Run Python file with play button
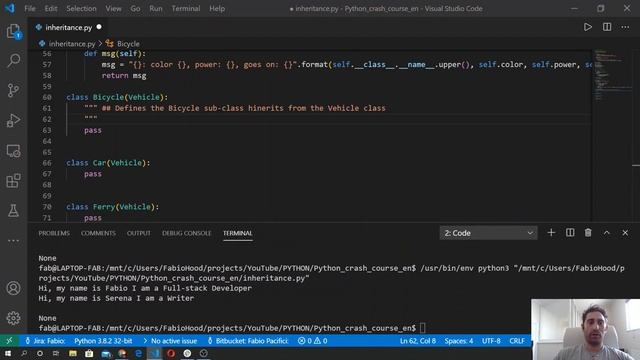 587,27
